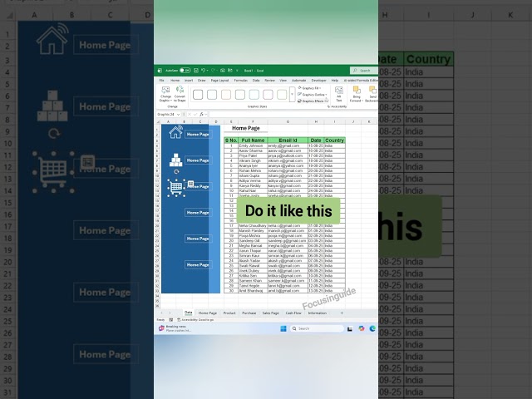Click the Windows Start button
This screenshot has height=399, width=532.
pos(283,328)
